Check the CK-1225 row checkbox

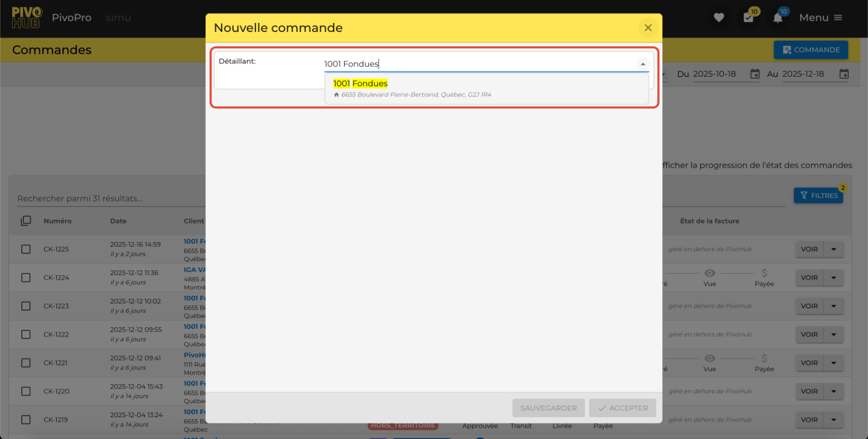tap(26, 249)
